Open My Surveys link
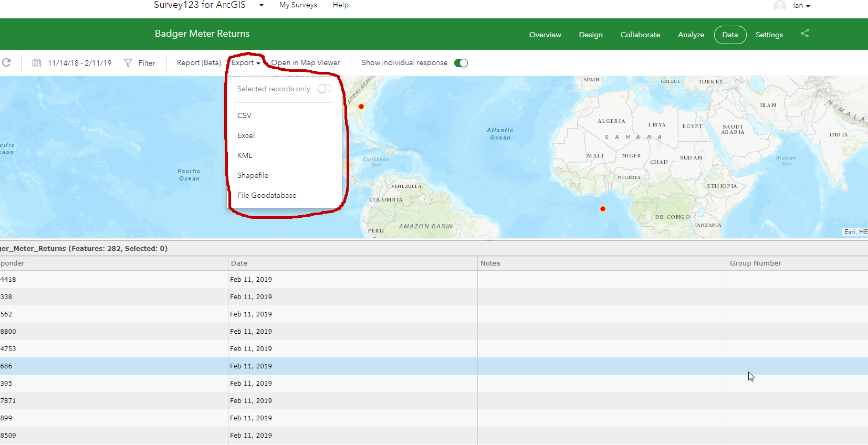The image size is (868, 445). pyautogui.click(x=298, y=5)
